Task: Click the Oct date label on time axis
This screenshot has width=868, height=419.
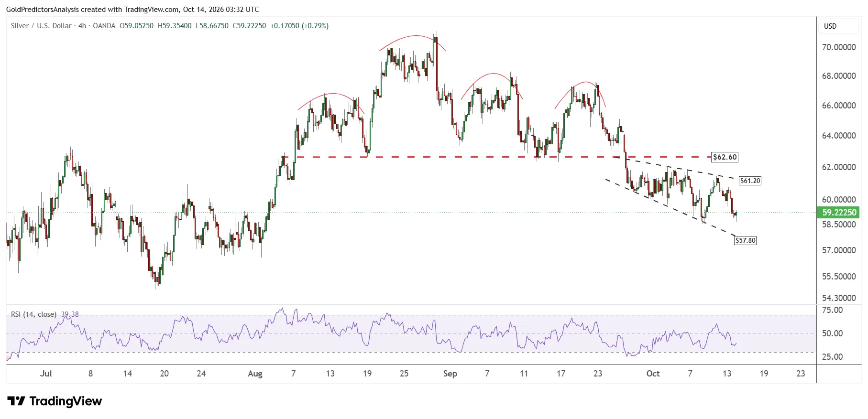Action: pyautogui.click(x=653, y=374)
